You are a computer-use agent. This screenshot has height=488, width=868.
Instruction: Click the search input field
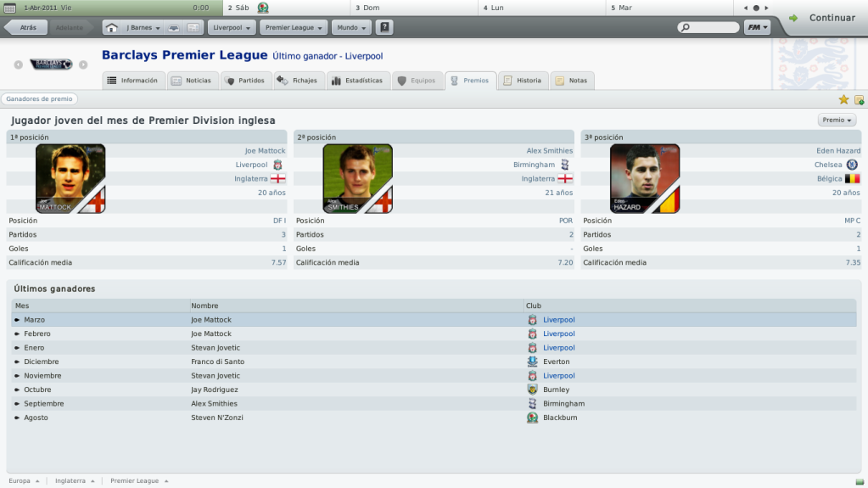(708, 27)
